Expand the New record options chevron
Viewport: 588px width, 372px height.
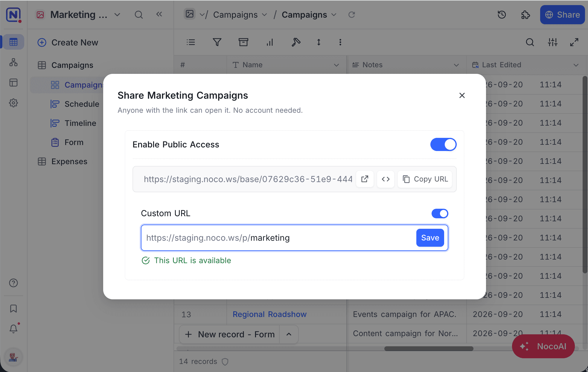pyautogui.click(x=289, y=334)
